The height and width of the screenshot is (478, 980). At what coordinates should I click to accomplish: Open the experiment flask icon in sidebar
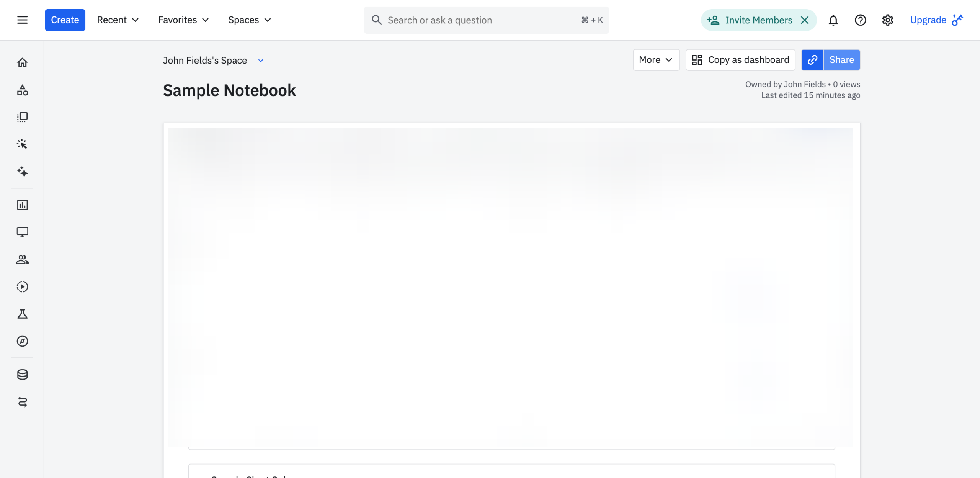click(22, 314)
